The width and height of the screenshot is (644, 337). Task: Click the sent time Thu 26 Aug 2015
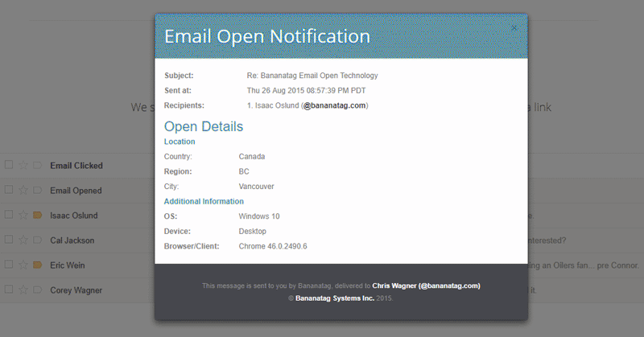coord(306,90)
